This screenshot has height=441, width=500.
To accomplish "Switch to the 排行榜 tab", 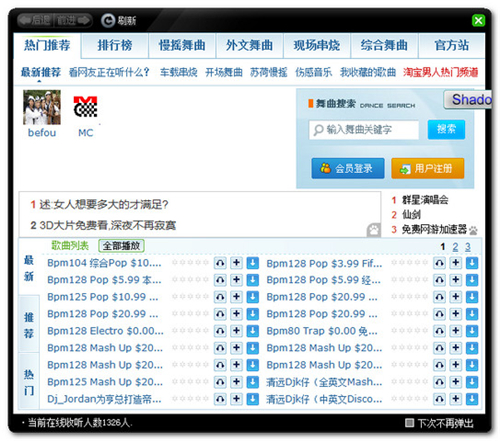I will click(115, 45).
